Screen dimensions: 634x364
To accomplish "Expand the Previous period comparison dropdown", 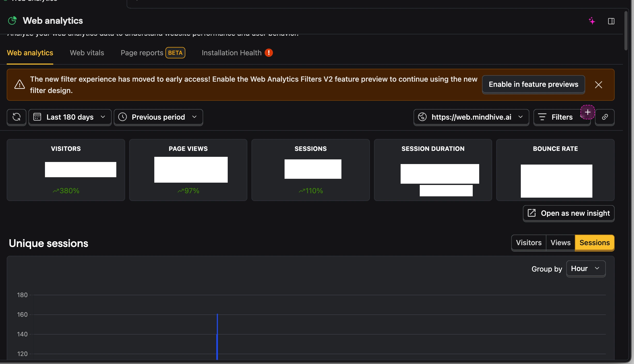I will (158, 117).
